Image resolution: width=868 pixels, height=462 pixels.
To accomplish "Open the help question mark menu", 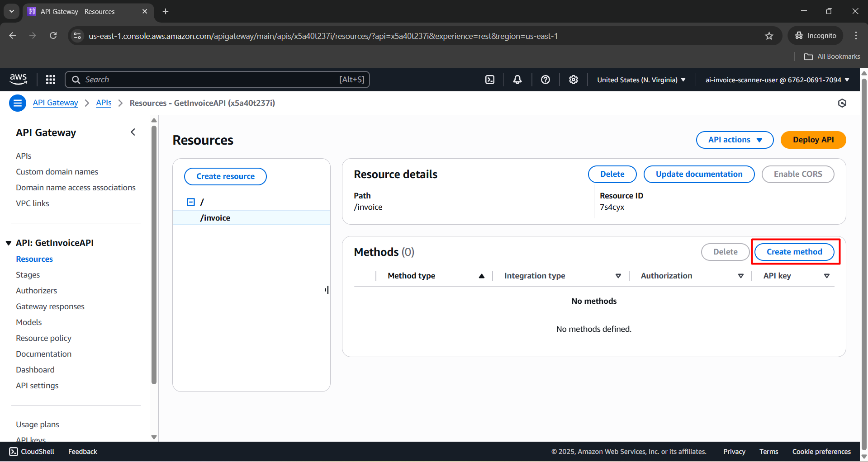I will [x=545, y=80].
